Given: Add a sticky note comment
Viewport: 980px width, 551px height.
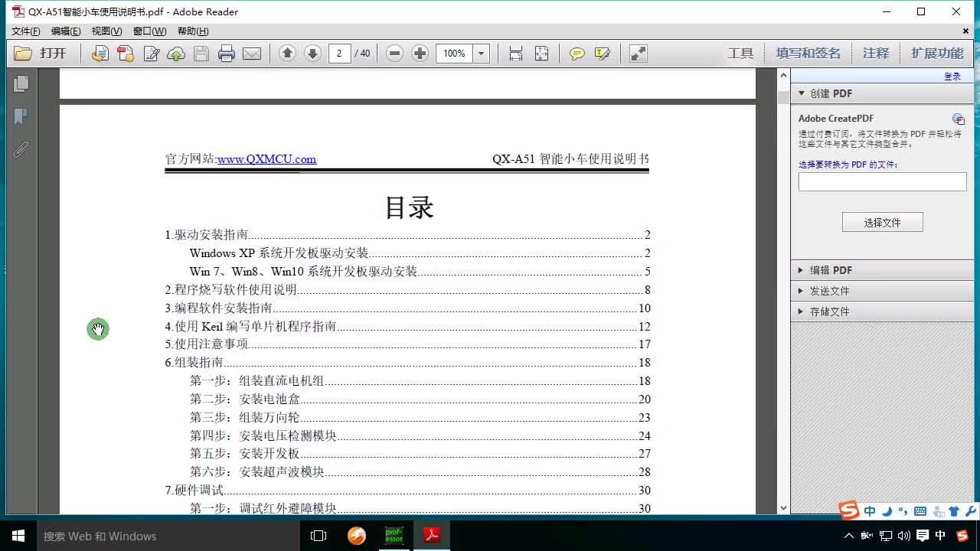Looking at the screenshot, I should (x=577, y=54).
